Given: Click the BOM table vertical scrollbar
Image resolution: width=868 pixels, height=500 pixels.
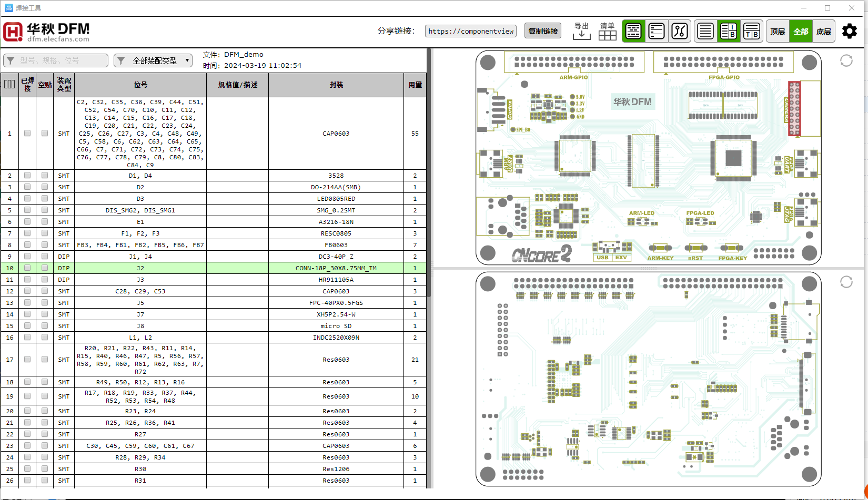Looking at the screenshot, I should point(429,174).
